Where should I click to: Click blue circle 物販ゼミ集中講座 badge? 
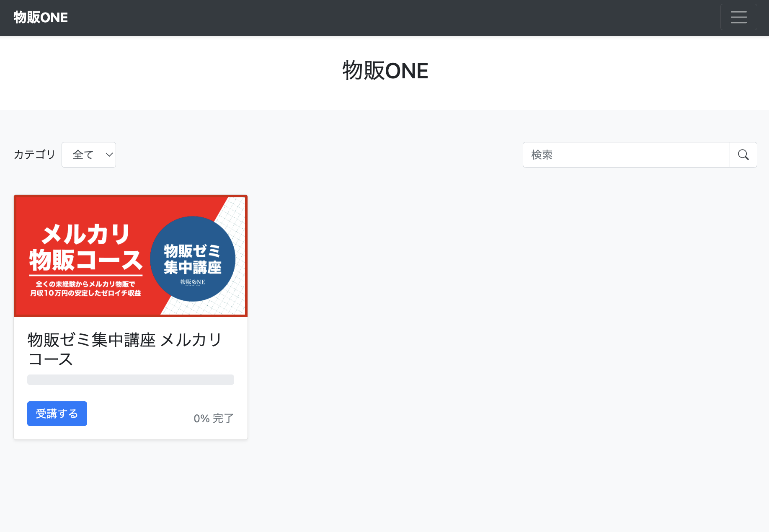(x=193, y=259)
